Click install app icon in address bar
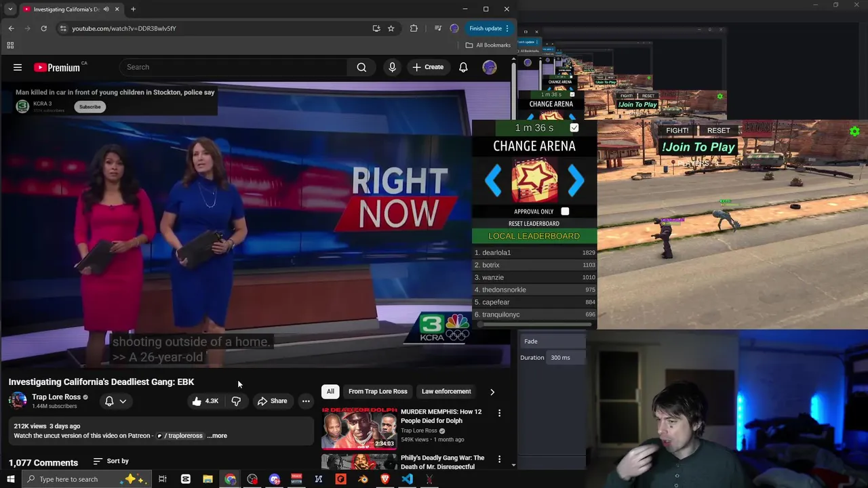Image resolution: width=868 pixels, height=488 pixels. coord(376,28)
